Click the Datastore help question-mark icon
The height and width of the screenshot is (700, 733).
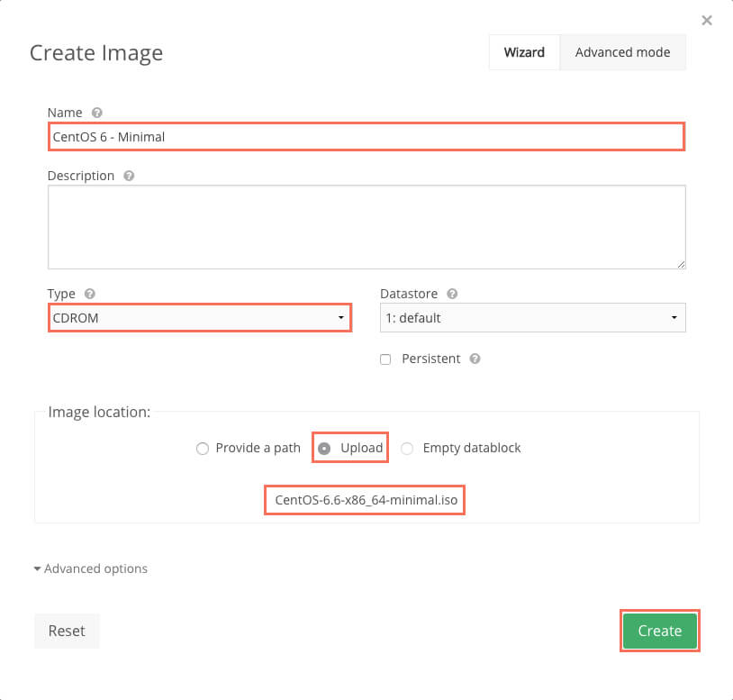[452, 294]
